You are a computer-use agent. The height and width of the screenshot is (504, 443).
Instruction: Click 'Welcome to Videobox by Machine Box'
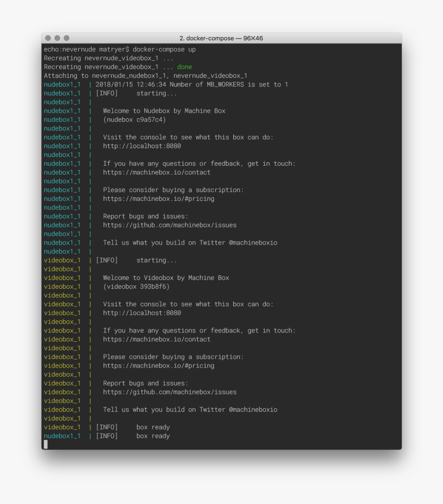click(x=166, y=277)
